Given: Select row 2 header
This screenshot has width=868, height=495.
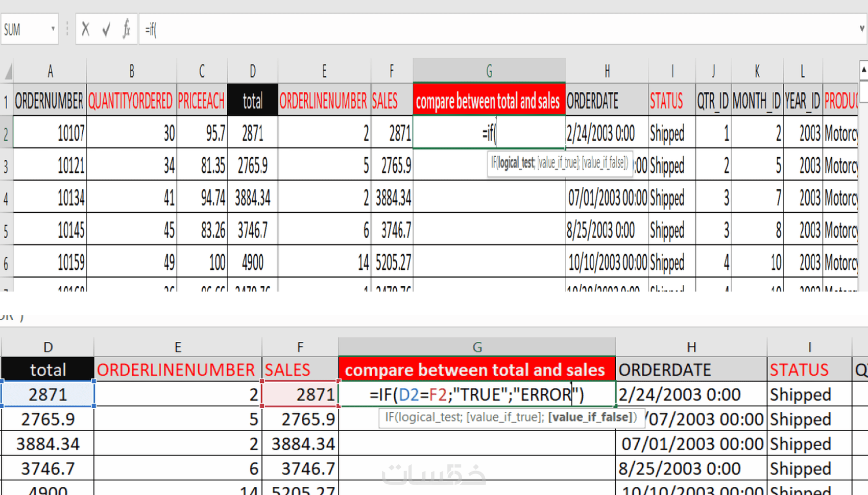Looking at the screenshot, I should click(6, 133).
